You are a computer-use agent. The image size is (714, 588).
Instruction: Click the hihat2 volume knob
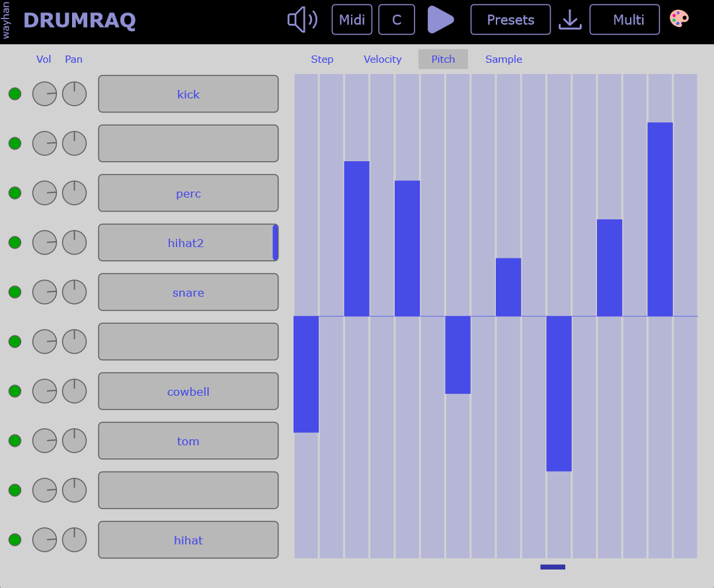[x=45, y=242]
